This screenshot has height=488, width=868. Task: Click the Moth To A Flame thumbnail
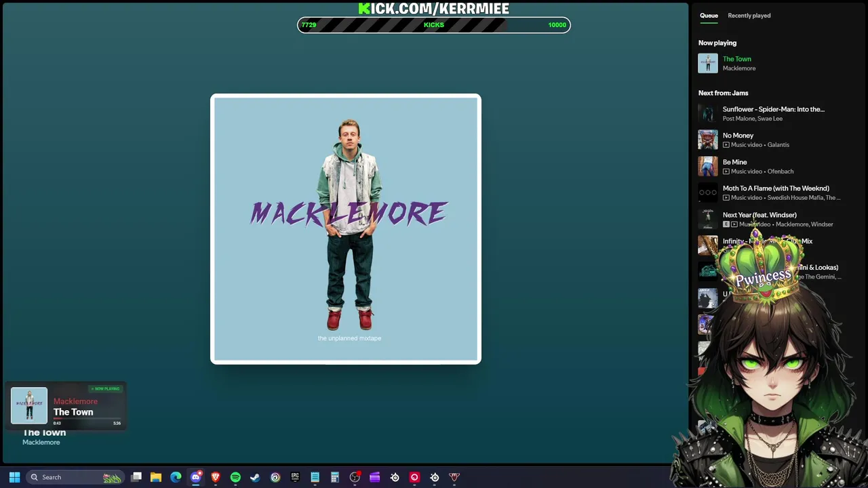pyautogui.click(x=708, y=193)
